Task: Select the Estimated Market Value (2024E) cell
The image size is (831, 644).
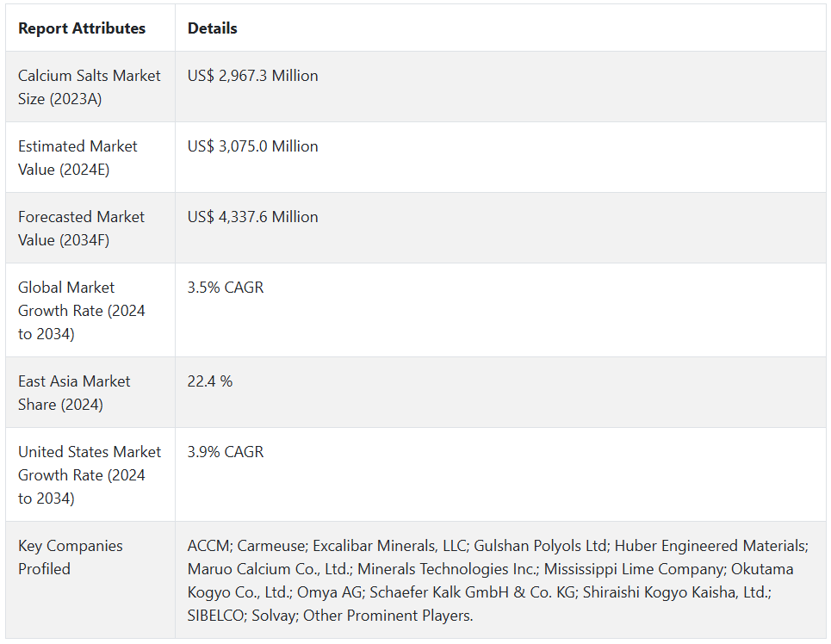Action: pos(78,158)
